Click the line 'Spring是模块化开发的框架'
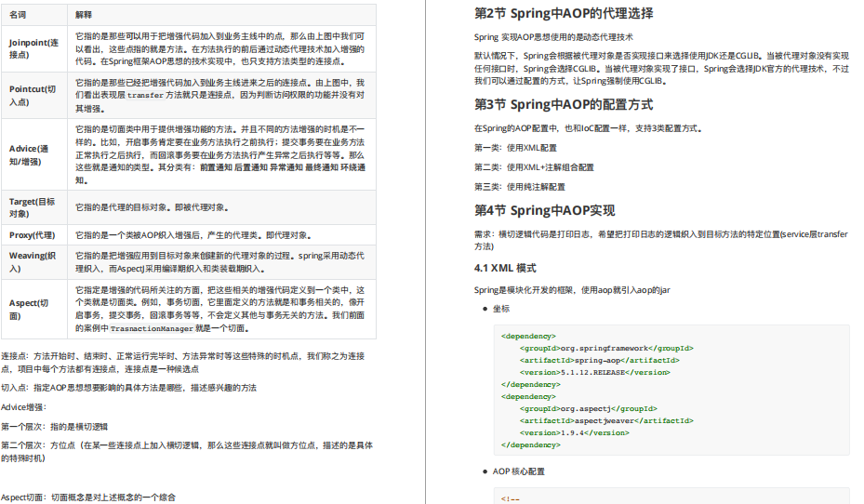864x504 pixels. point(572,290)
